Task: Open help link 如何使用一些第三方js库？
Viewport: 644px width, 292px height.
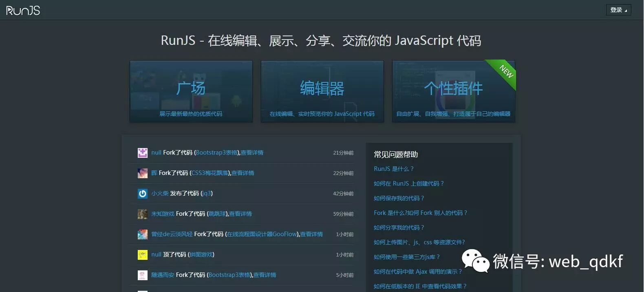Action: tap(407, 257)
